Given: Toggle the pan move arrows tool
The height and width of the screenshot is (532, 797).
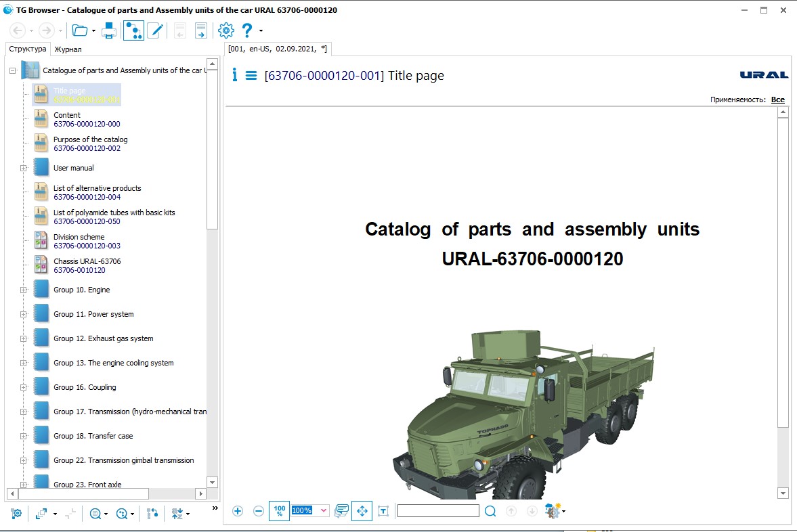Looking at the screenshot, I should 362,510.
